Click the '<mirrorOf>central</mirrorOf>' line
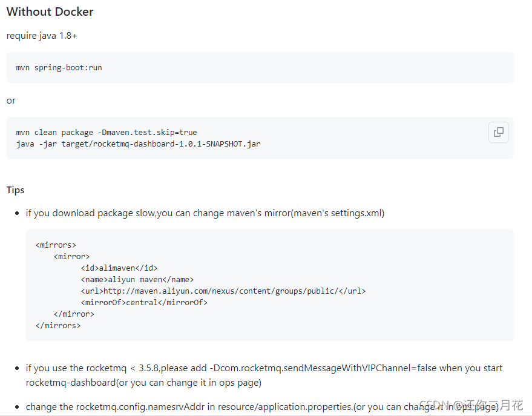Screen dimensions: 532x416 (144, 303)
